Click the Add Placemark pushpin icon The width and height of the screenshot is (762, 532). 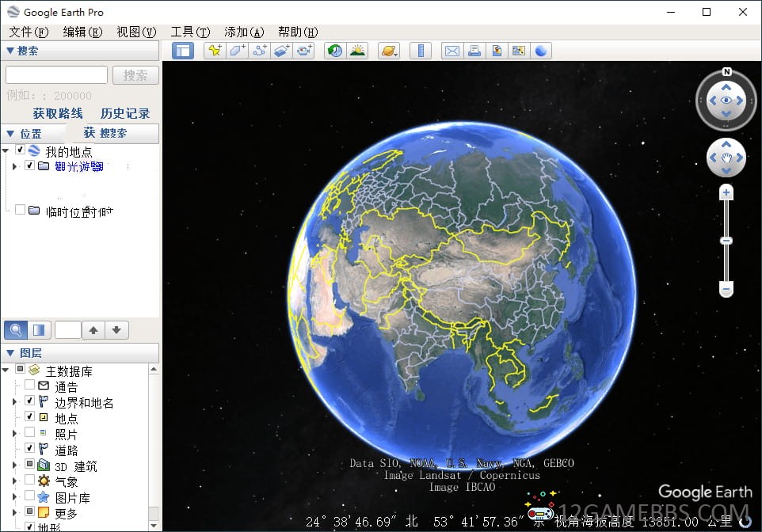tap(214, 51)
